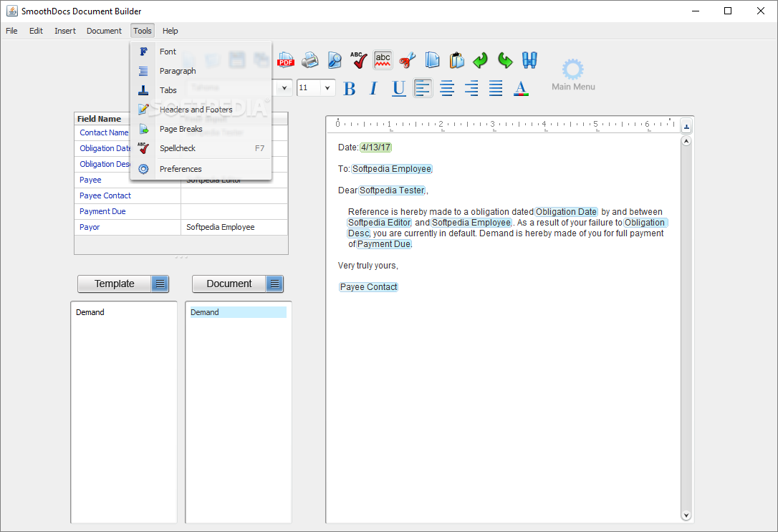The width and height of the screenshot is (778, 532).
Task: Click the Contact Name field name
Action: pyautogui.click(x=104, y=133)
